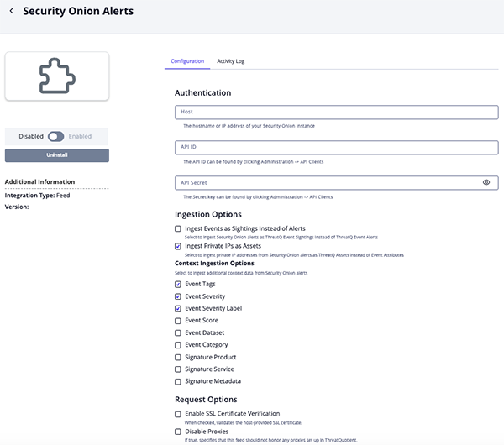Click the 'Disabled' label beside the switch
This screenshot has height=445, width=504.
pos(31,136)
